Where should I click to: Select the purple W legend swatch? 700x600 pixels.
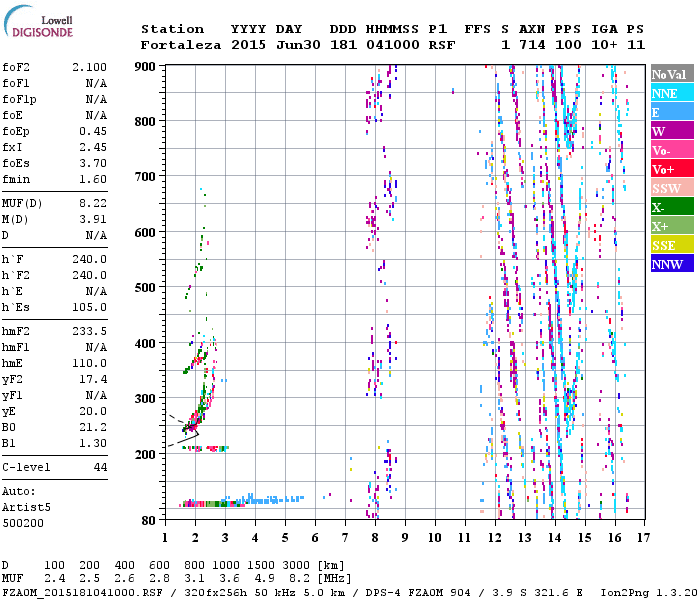coord(670,132)
